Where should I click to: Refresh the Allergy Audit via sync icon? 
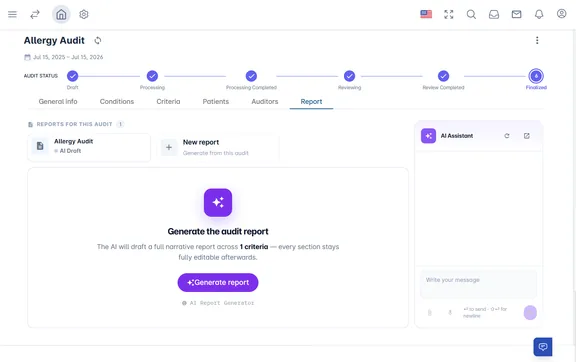tap(98, 40)
